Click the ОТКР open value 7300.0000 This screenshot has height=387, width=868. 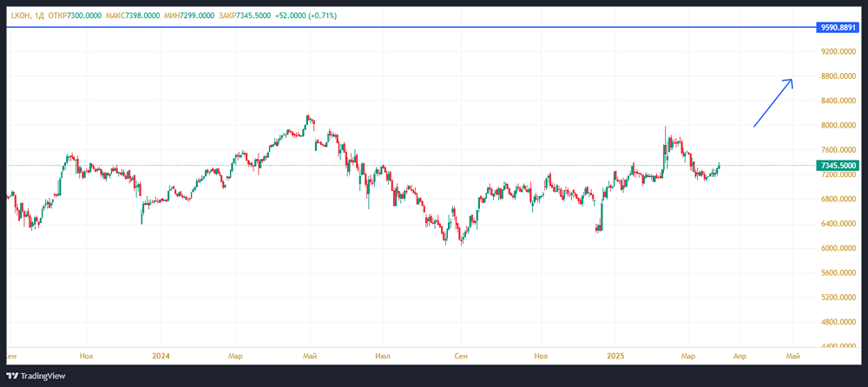[x=89, y=16]
